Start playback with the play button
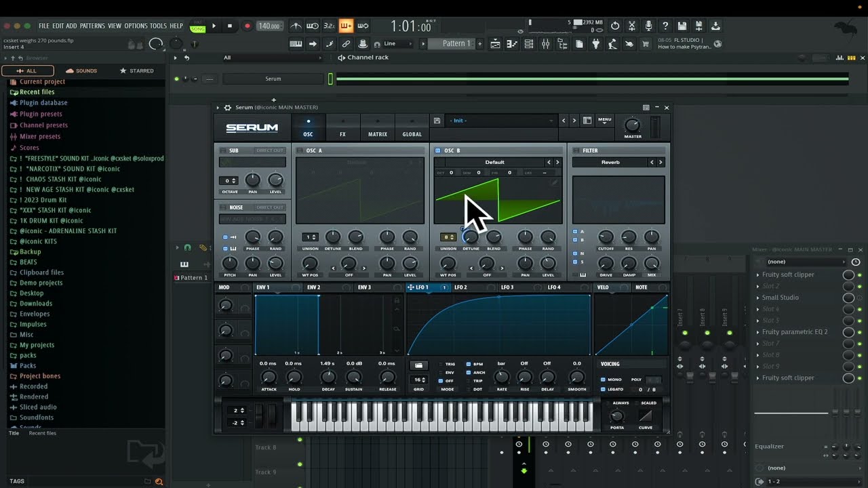The height and width of the screenshot is (488, 868). 214,26
